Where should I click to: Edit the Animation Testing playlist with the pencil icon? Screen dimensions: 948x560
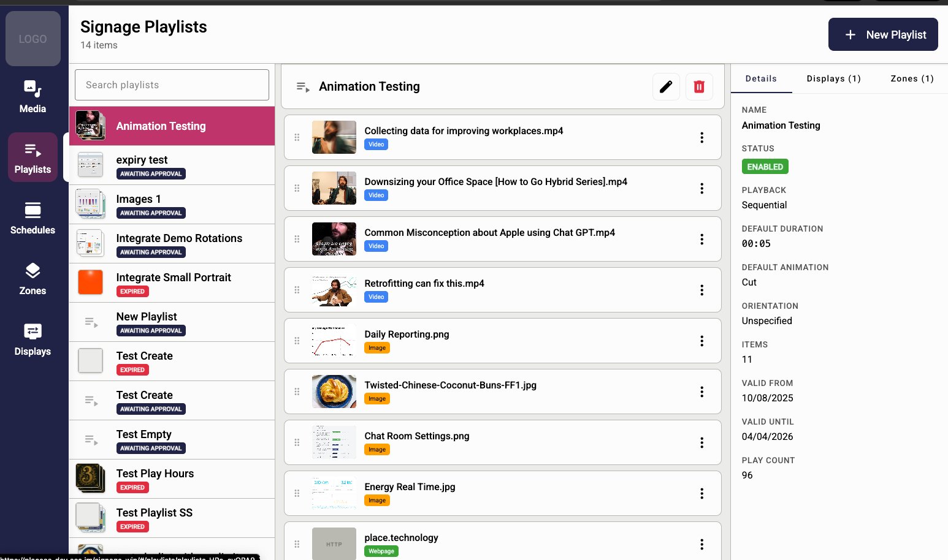click(x=666, y=86)
